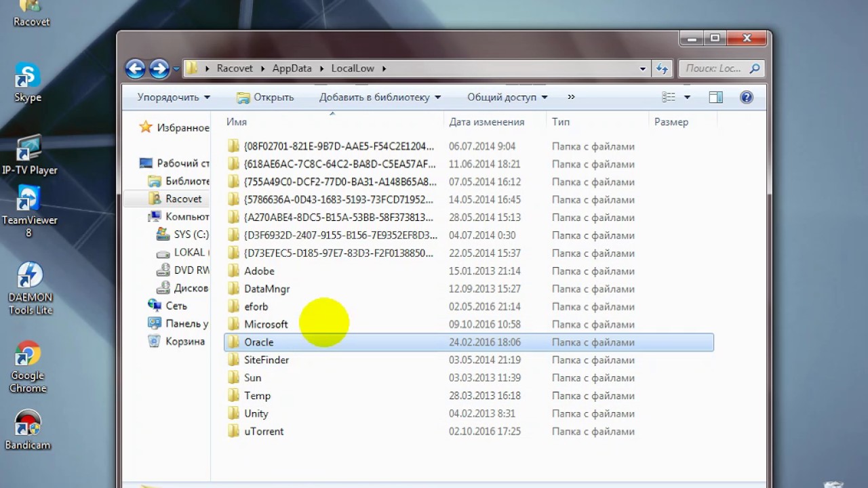Screen dimensions: 868x488
Task: Go back with the Explorer back arrow
Action: (136, 68)
